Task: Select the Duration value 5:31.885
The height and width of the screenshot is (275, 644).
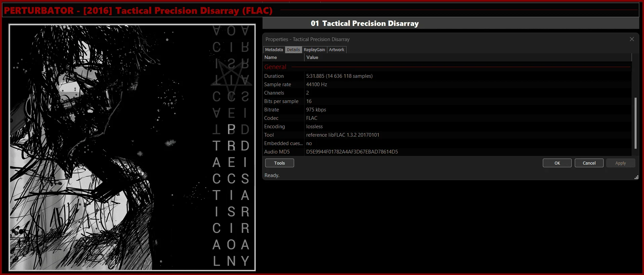Action: [x=339, y=76]
